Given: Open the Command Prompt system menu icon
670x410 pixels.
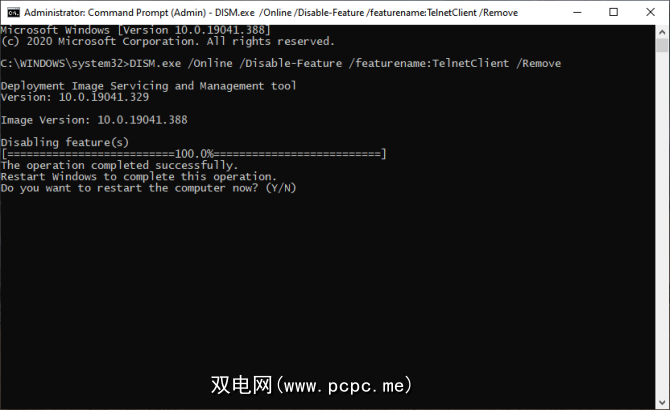Looking at the screenshot, I should (11, 11).
